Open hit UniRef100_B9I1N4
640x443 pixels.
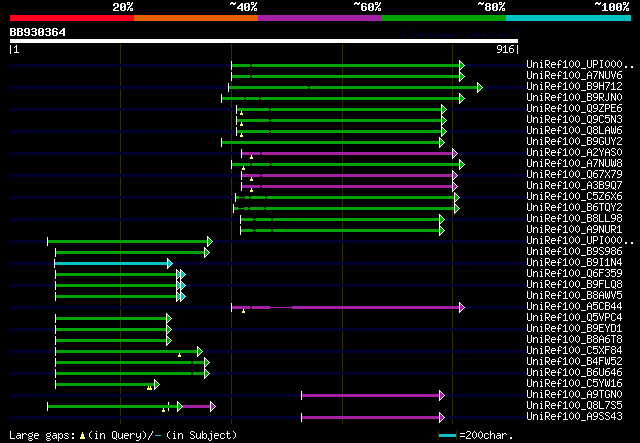pos(574,263)
